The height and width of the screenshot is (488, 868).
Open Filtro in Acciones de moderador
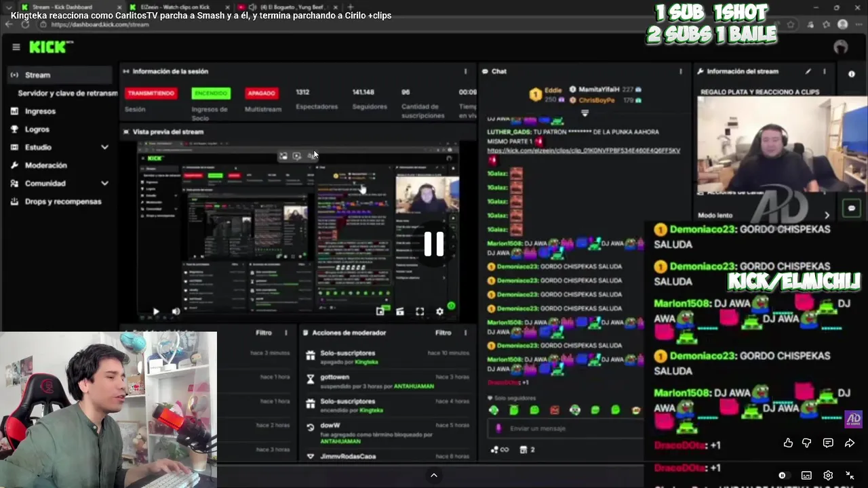tap(443, 333)
